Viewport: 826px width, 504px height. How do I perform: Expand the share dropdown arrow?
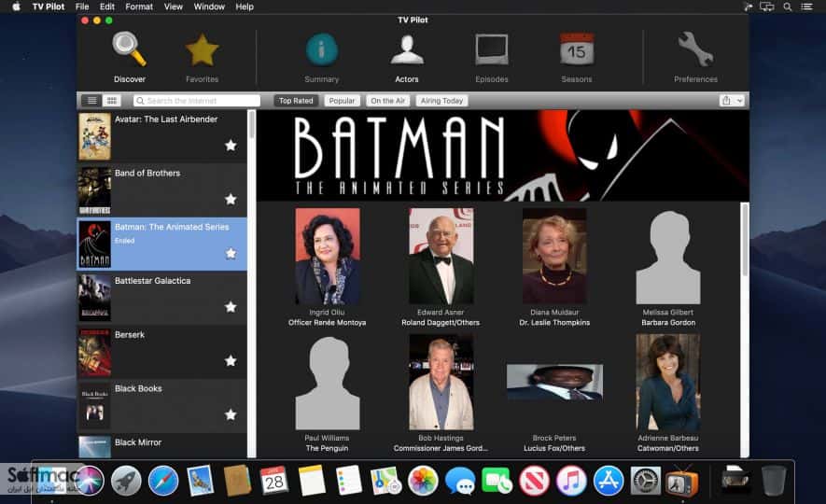coord(739,101)
